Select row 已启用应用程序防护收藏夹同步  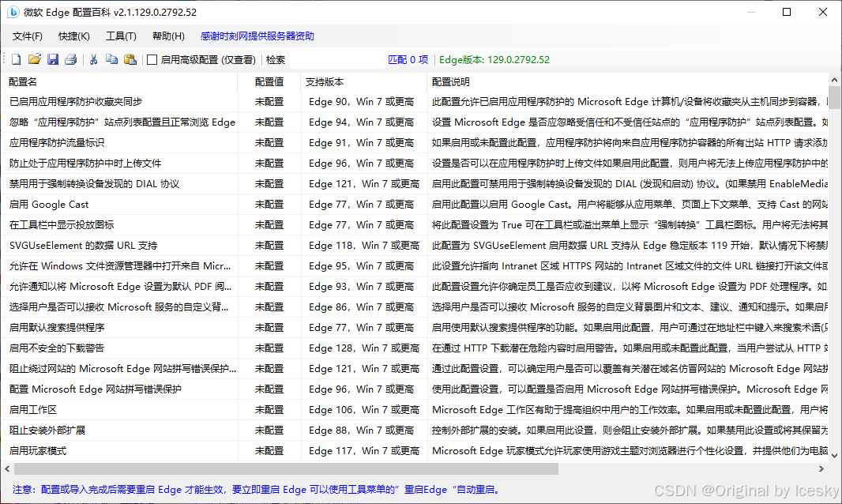tap(415, 102)
